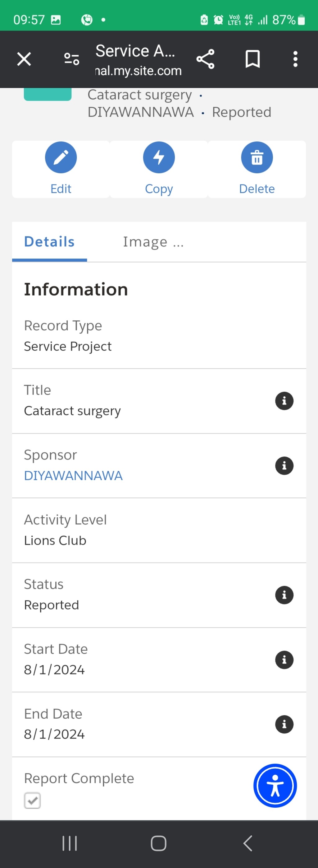Bookmark this page with the bookmark icon

pos(252,59)
